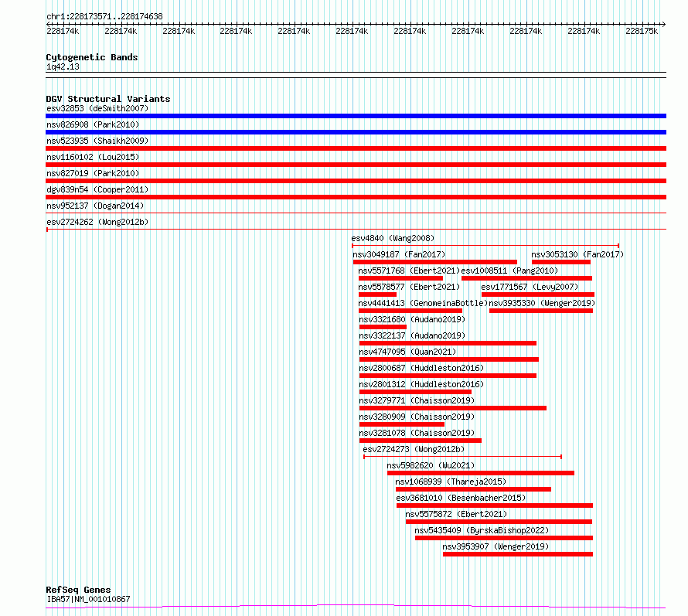The width and height of the screenshot is (688, 616).
Task: Click the esv4840 (Wang2008) variant label
Action: (393, 238)
